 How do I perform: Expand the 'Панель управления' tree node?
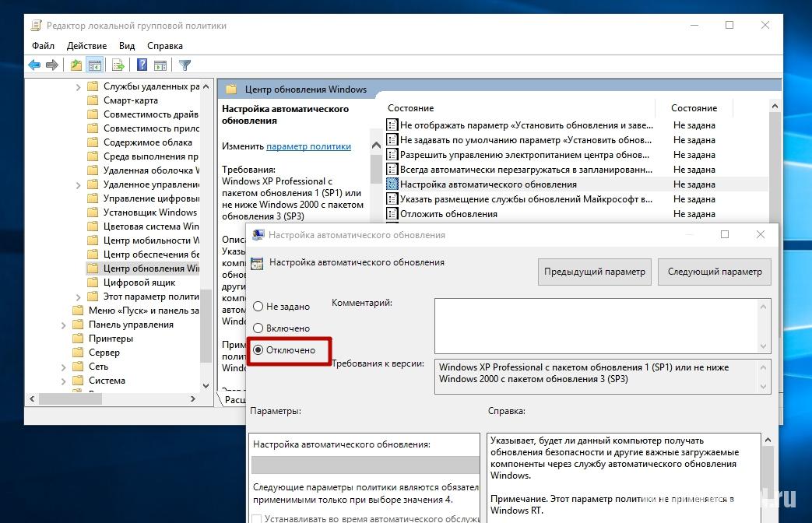[64, 325]
